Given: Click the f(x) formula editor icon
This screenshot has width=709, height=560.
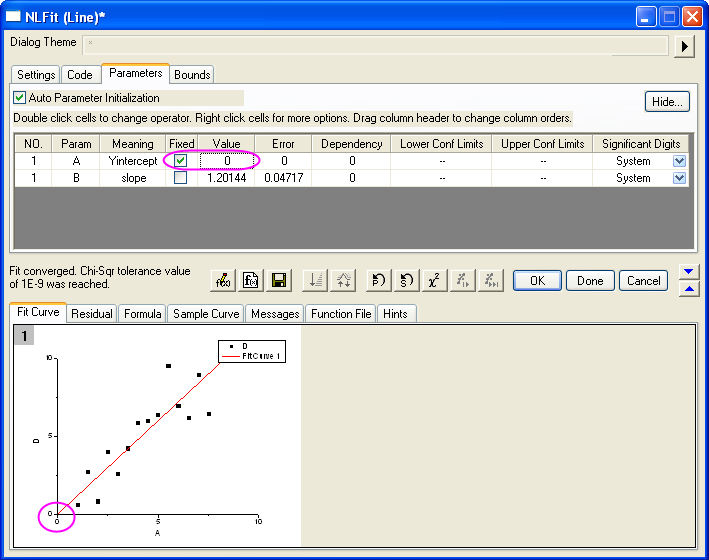Looking at the screenshot, I should click(252, 281).
